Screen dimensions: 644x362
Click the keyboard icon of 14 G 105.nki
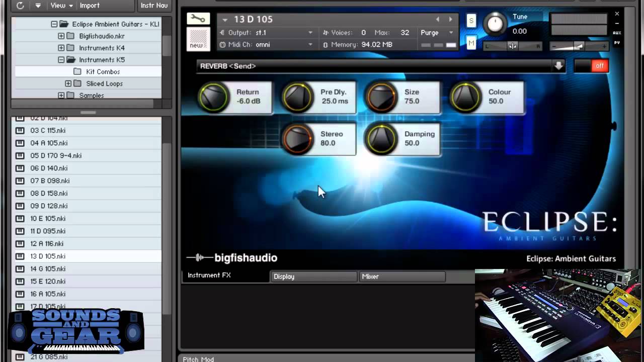pos(20,269)
